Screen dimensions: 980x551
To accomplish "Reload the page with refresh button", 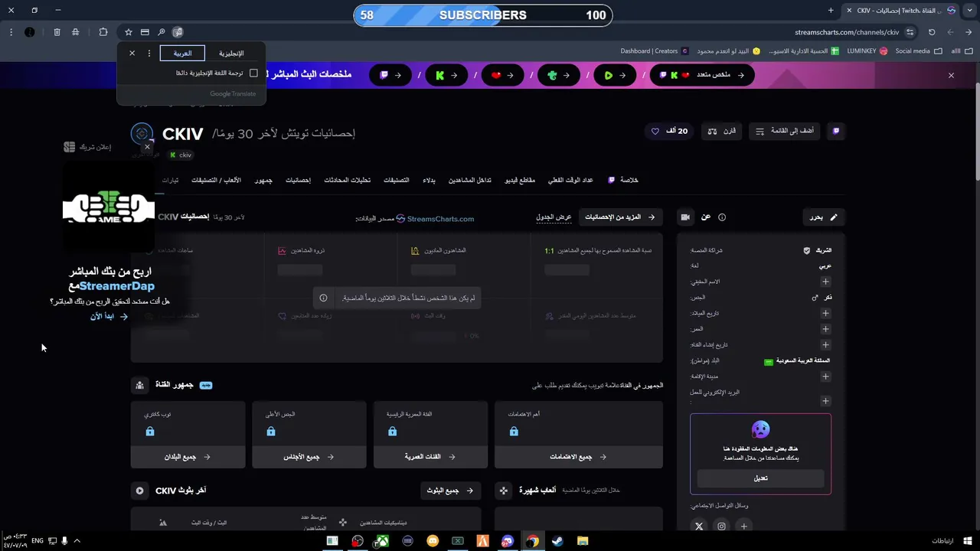I will point(932,32).
